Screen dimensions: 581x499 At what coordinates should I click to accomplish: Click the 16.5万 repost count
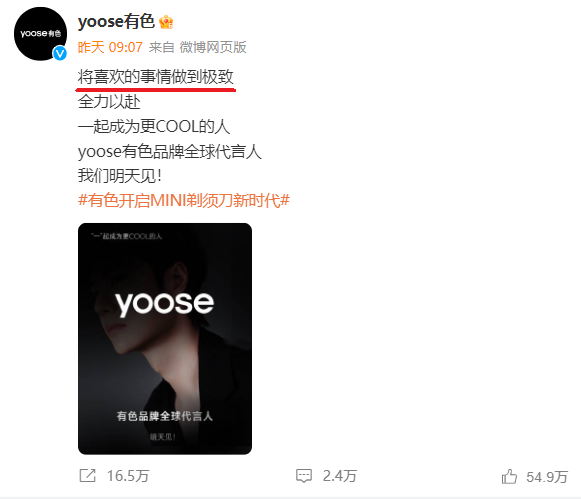pos(128,476)
